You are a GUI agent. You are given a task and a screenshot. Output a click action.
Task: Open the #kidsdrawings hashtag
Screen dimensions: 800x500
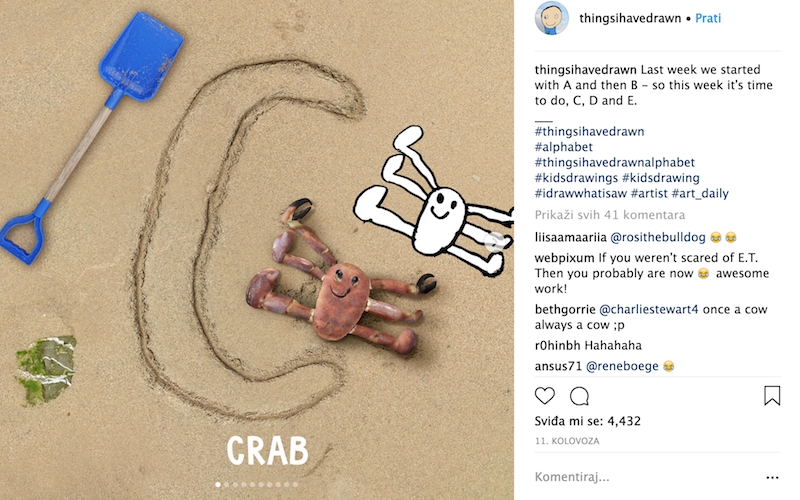coord(576,178)
